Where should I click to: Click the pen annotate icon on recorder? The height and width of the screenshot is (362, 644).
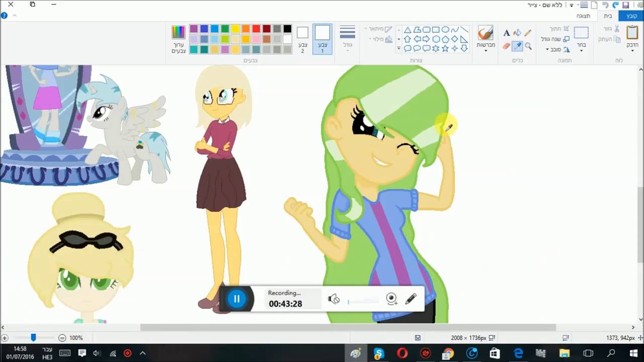[x=411, y=299]
